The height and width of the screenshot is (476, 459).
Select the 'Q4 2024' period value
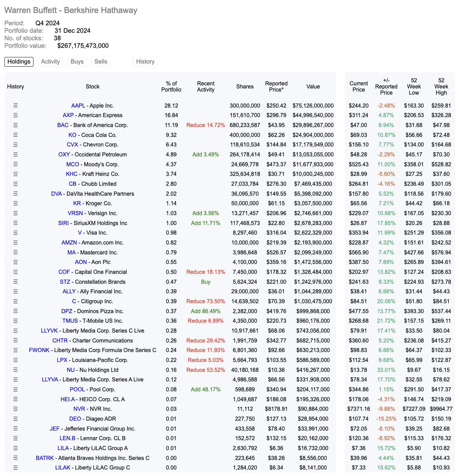coord(47,23)
